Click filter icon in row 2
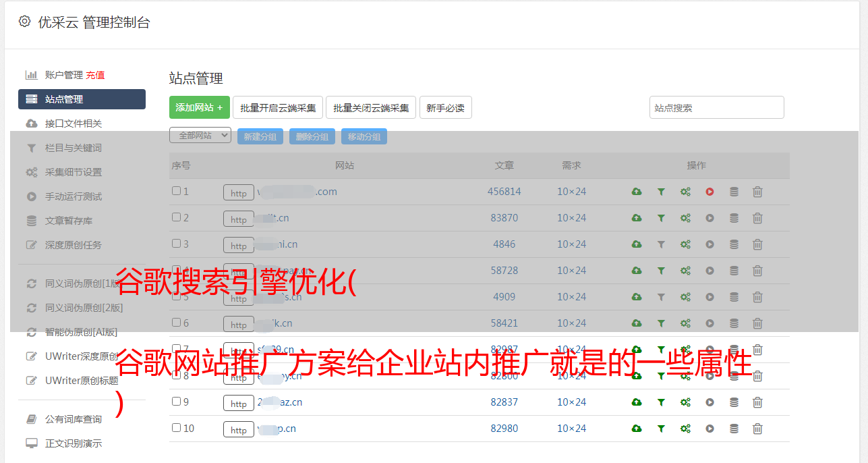Image resolution: width=868 pixels, height=463 pixels. tap(661, 218)
